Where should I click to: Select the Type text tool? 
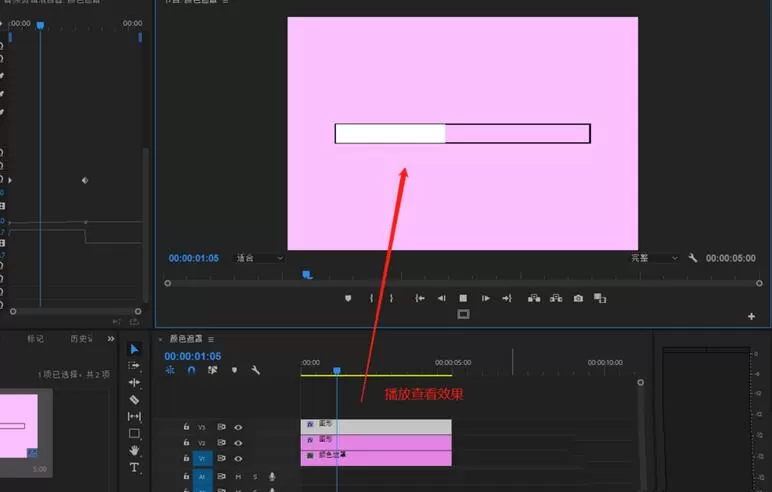[x=134, y=467]
